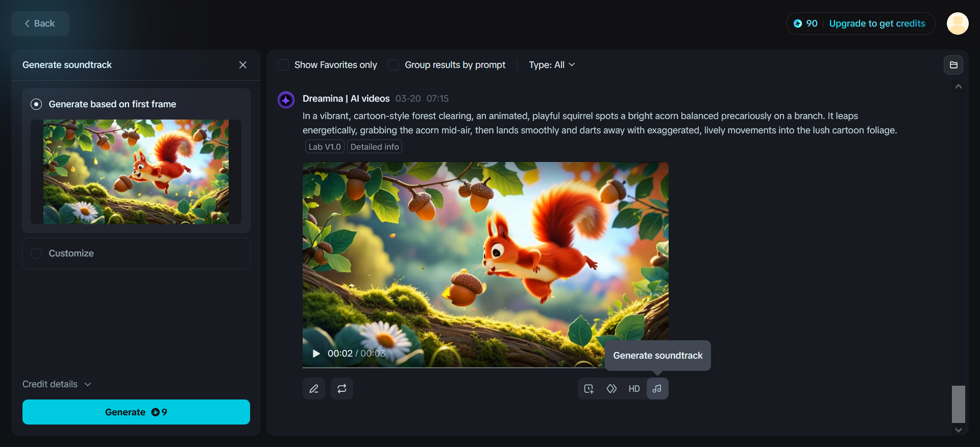Click the 90 credits balance indicator
Screen dimensions: 980x447
[x=805, y=23]
